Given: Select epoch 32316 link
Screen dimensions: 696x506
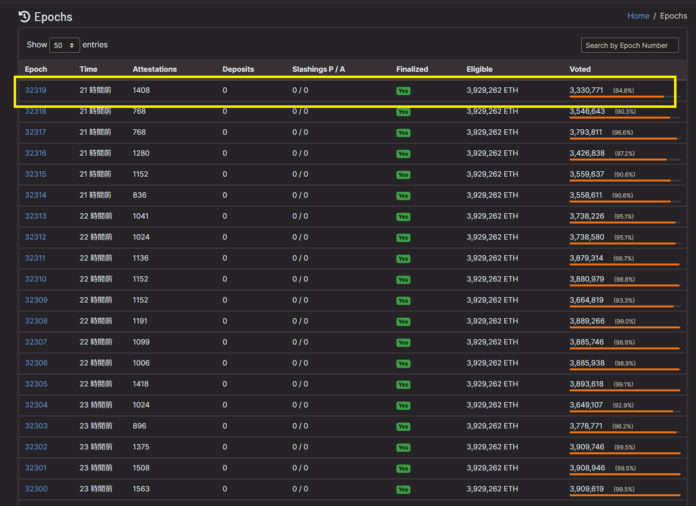Looking at the screenshot, I should 36,153.
